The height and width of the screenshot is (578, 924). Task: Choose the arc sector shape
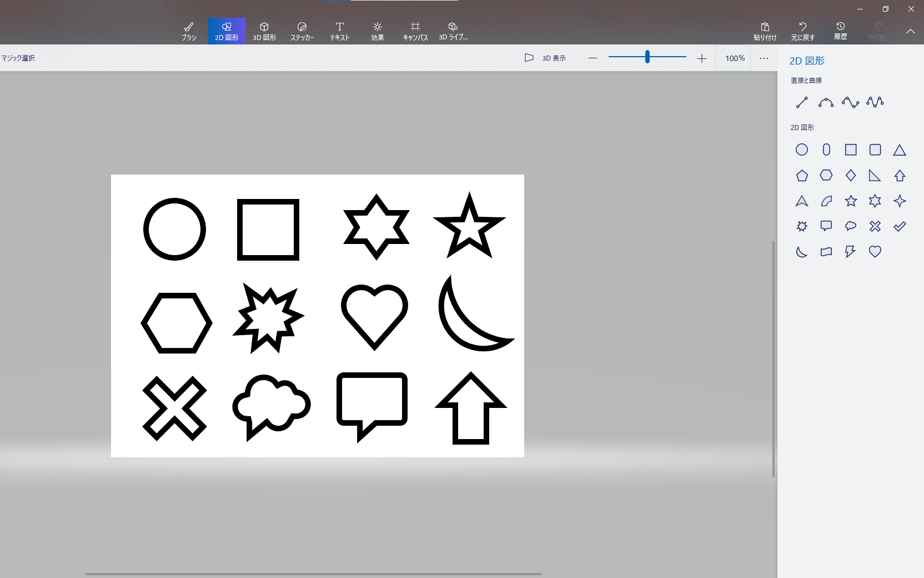tap(826, 201)
